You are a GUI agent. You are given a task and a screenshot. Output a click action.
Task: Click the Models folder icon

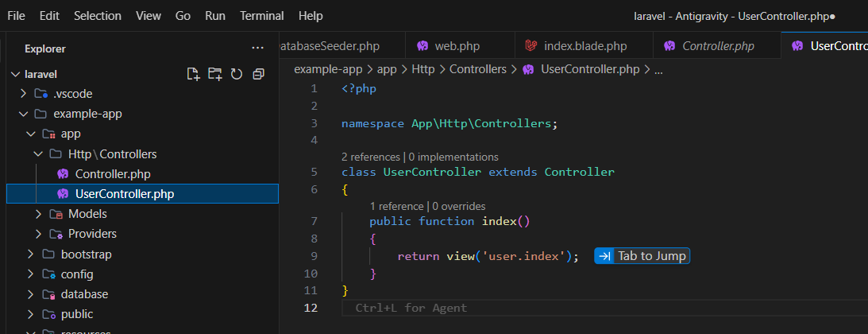click(56, 214)
